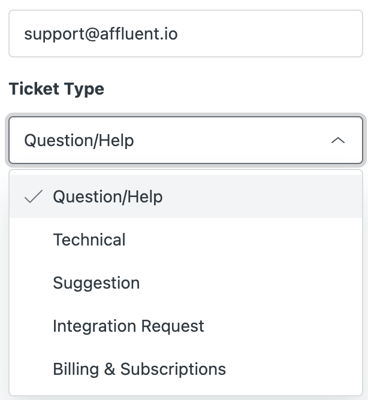The width and height of the screenshot is (368, 400).
Task: Select Billing & Subscriptions option
Action: (x=186, y=369)
